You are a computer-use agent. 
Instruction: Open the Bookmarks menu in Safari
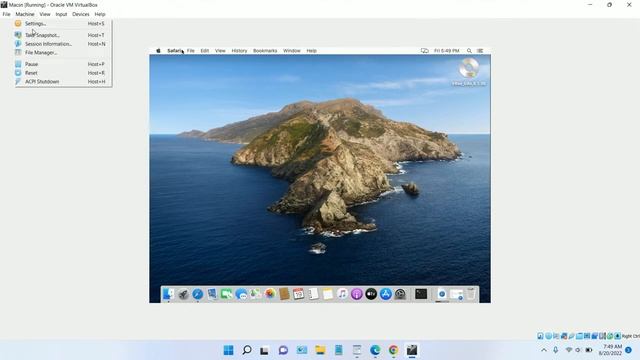pos(265,51)
